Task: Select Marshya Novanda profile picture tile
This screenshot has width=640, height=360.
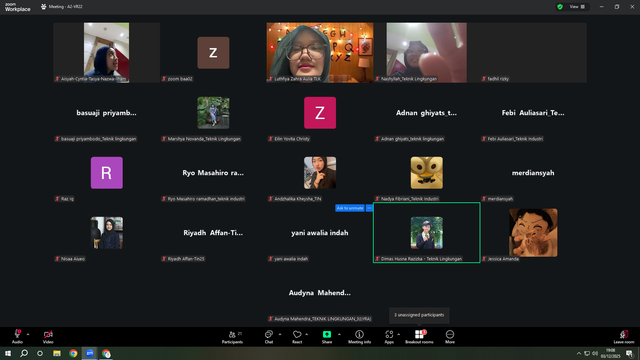Action: [x=213, y=113]
